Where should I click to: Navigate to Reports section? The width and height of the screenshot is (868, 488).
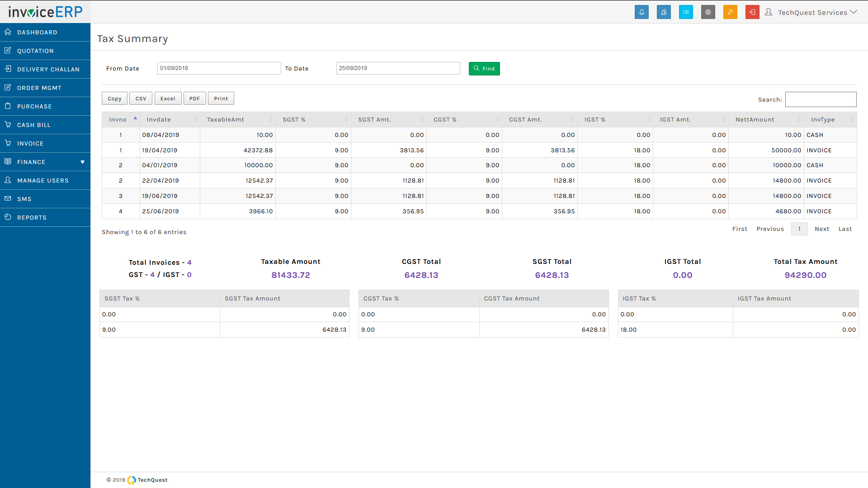click(x=45, y=217)
